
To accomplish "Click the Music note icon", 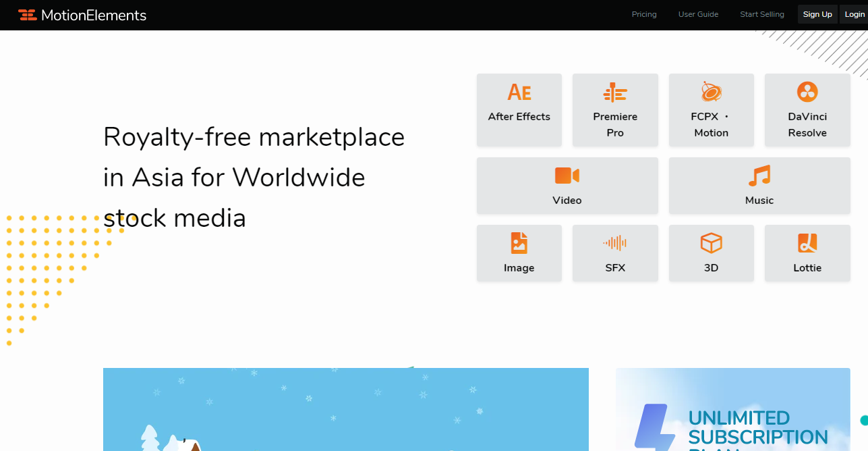I will pos(759,176).
